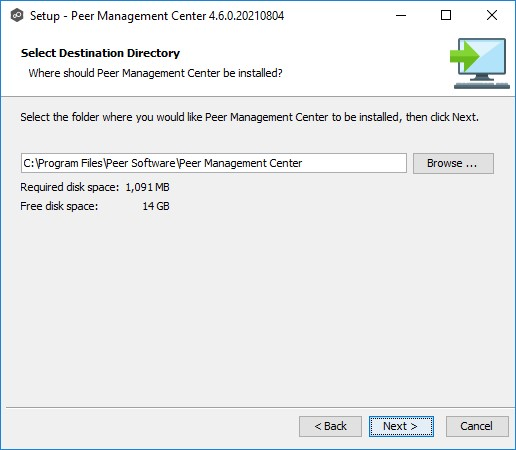The image size is (516, 450).
Task: Click the horizontal separator line above the buttons
Action: [x=260, y=407]
